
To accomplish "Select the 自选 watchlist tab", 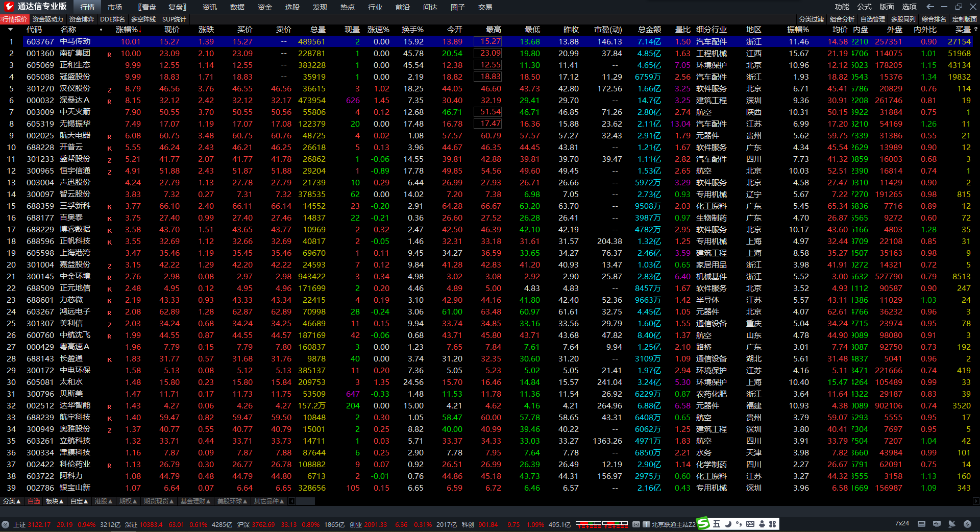I will click(x=34, y=501).
